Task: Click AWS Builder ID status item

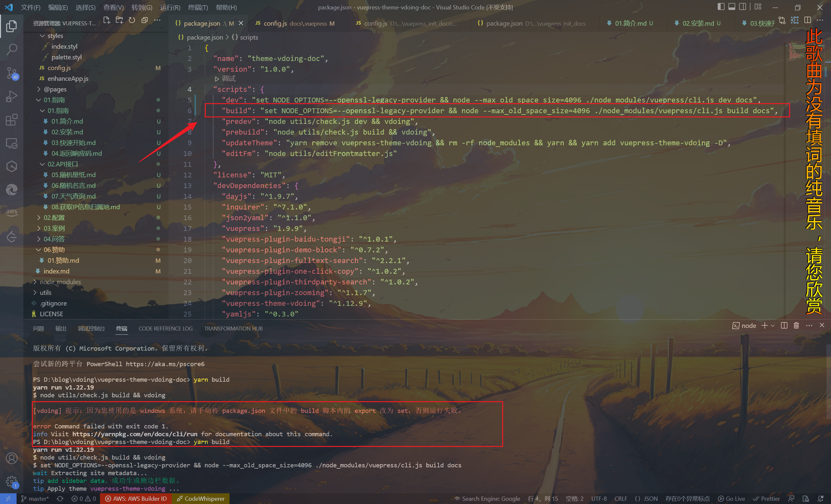Action: coord(136,498)
